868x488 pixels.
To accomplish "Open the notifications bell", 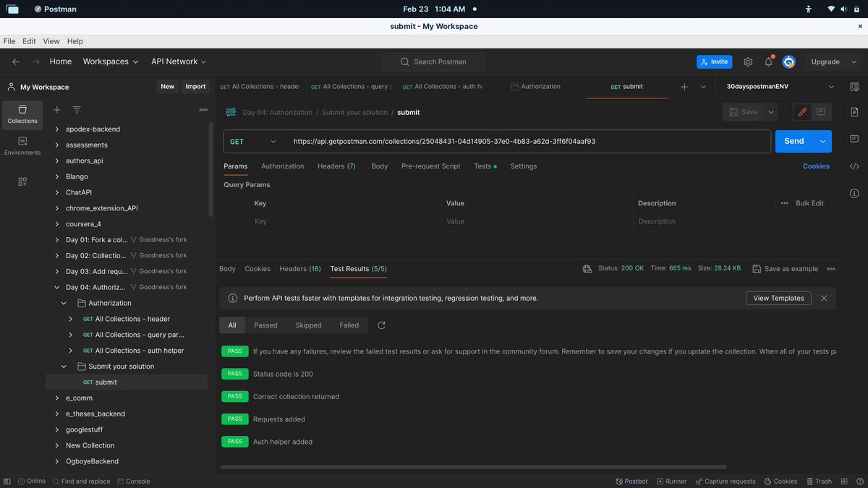I will click(768, 61).
